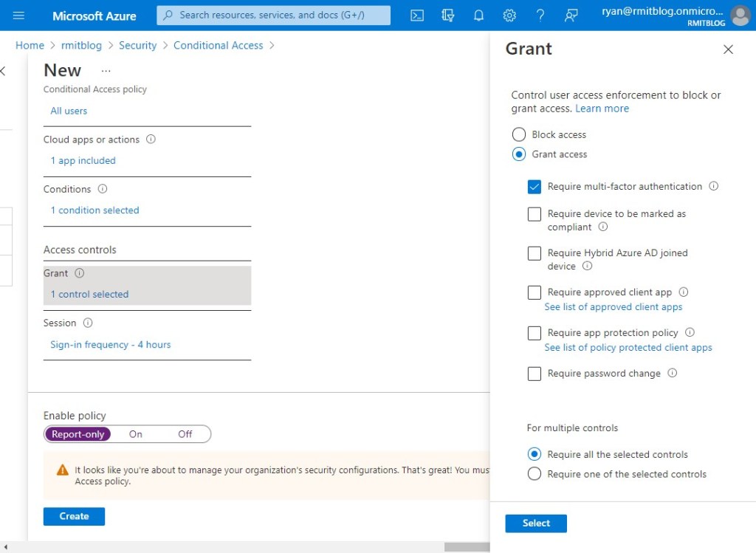
Task: Show info for Cloud apps or actions
Action: coord(151,140)
